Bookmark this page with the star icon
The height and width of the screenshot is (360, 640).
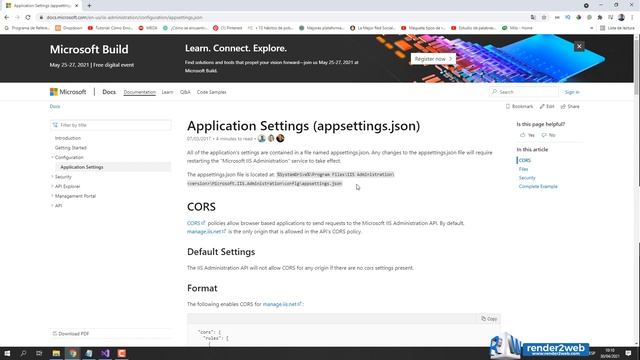pos(544,18)
